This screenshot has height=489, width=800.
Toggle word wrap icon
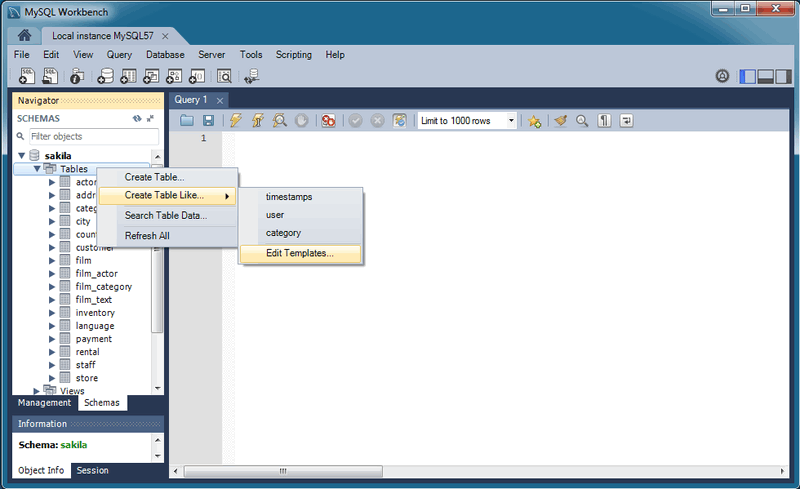coord(626,120)
